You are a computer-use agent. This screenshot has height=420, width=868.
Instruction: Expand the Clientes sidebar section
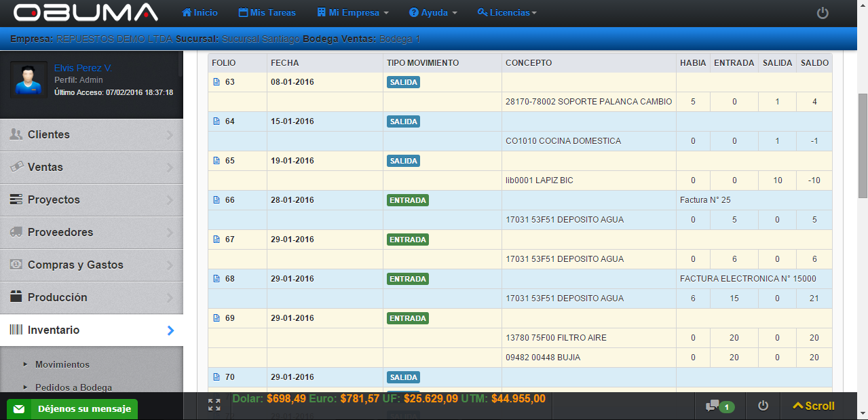pos(91,134)
